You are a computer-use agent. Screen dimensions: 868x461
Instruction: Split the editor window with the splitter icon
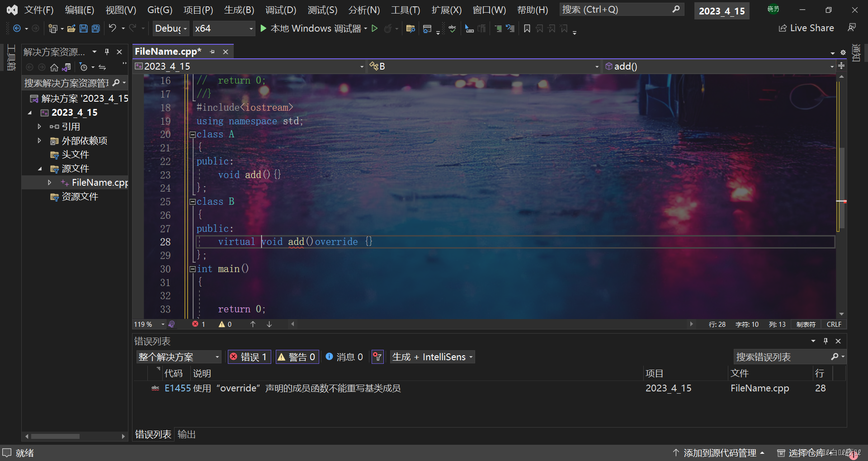[x=841, y=66]
